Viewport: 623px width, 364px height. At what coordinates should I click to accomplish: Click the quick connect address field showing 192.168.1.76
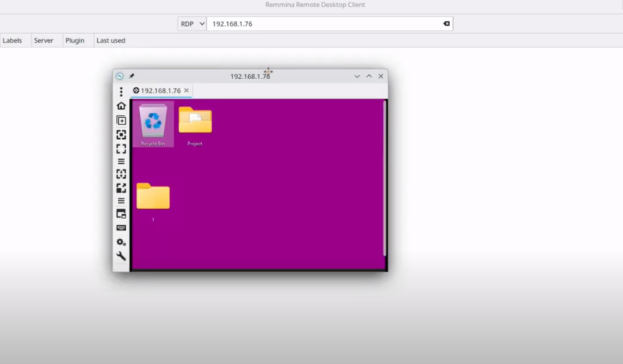pos(322,24)
